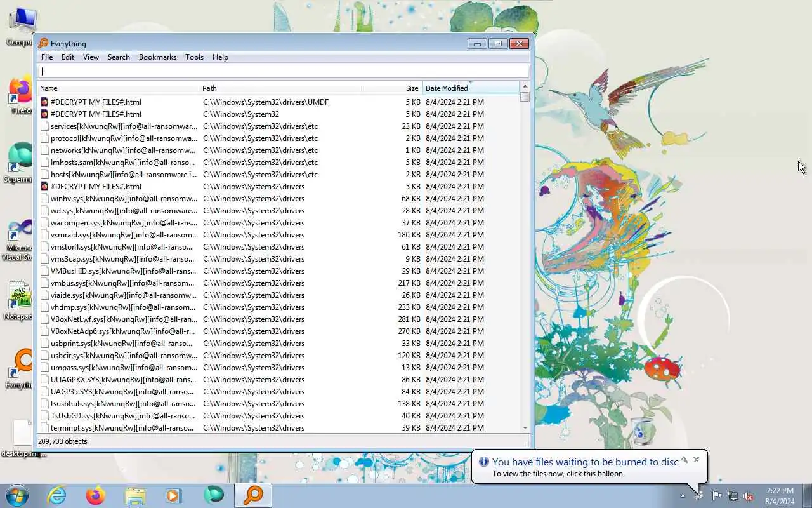Viewport: 812px width, 508px height.
Task: Open the Action Center flag icon
Action: click(717, 496)
